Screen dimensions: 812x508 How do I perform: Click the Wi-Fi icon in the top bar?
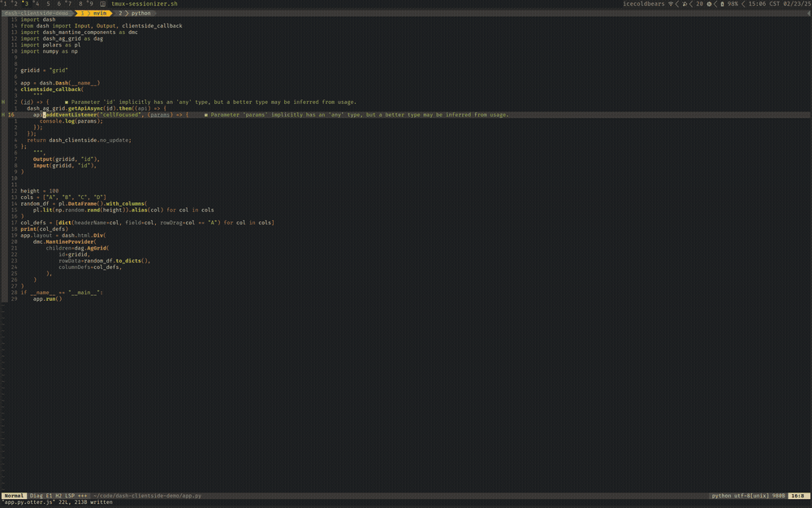click(x=671, y=3)
